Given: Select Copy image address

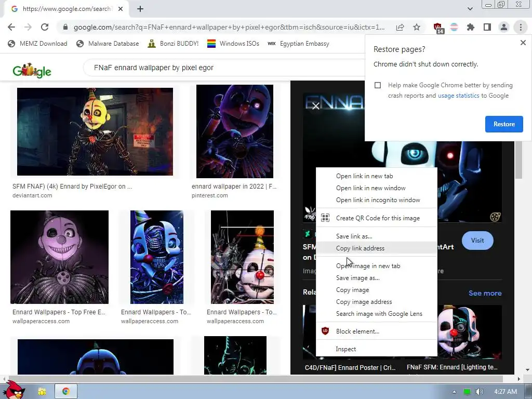Looking at the screenshot, I should (x=376, y=302).
